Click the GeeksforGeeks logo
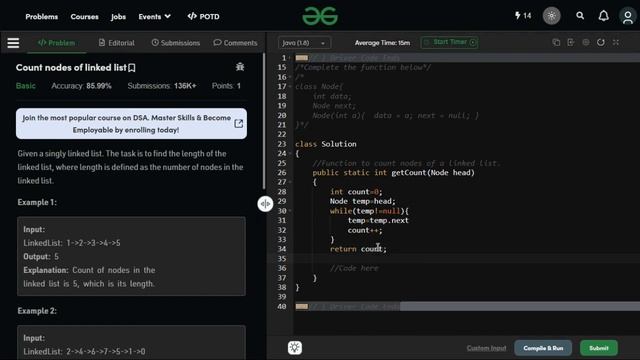 [320, 16]
